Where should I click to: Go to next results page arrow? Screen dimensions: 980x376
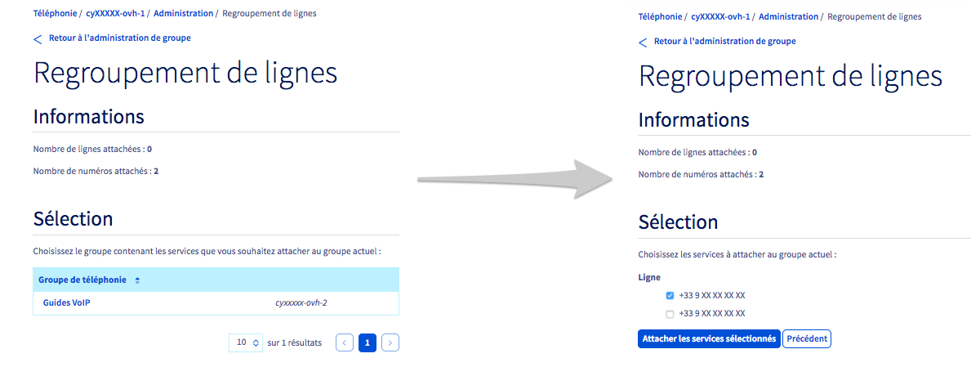390,342
